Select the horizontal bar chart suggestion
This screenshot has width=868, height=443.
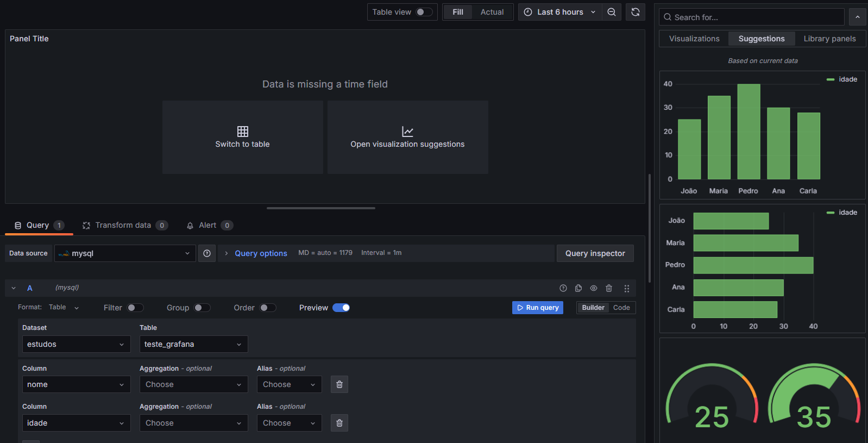[763, 269]
